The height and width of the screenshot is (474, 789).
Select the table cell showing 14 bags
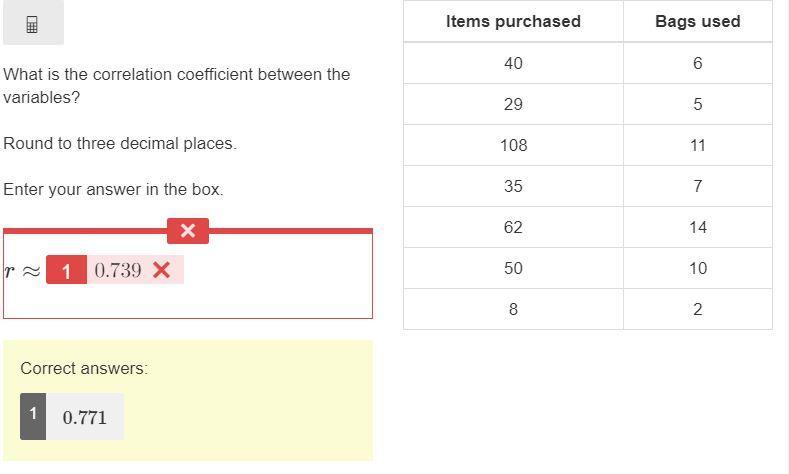point(697,227)
